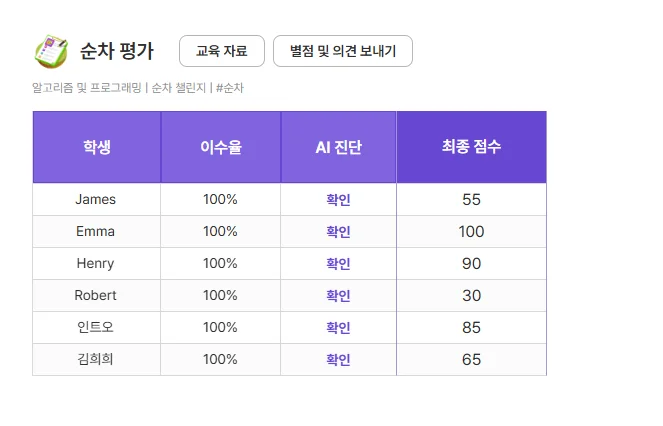Screen dimensions: 663x426
Task: Click the breadcrumb subtitle text with #순차
Action: click(x=138, y=88)
